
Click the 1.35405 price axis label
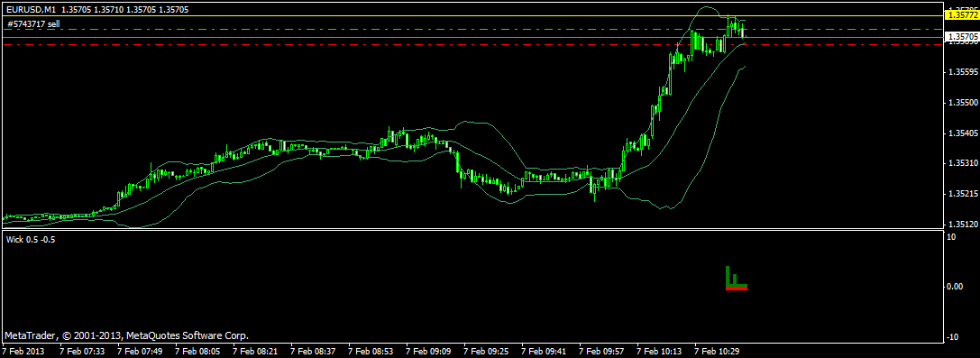point(963,133)
